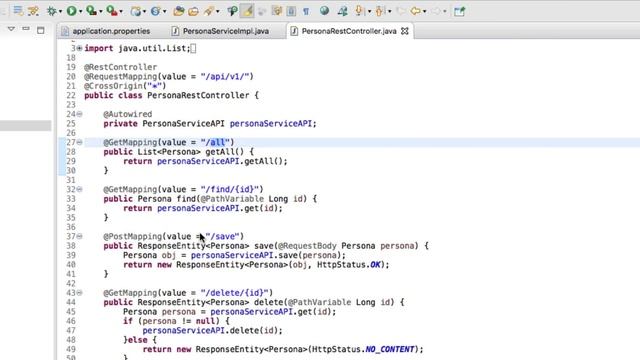Go to the previous annotation
This screenshot has width=640, height=360.
coord(380,11)
